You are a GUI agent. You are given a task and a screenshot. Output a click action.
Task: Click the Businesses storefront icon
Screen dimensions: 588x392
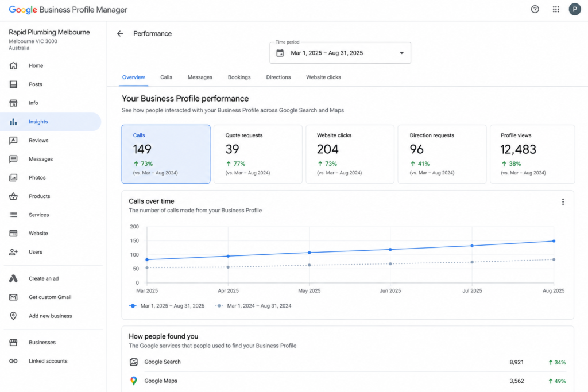pyautogui.click(x=13, y=342)
